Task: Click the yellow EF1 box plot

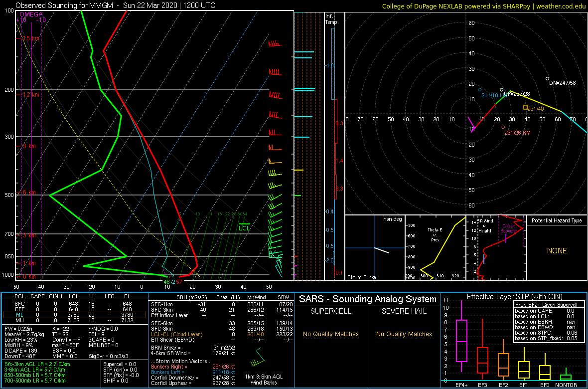Action: (524, 364)
